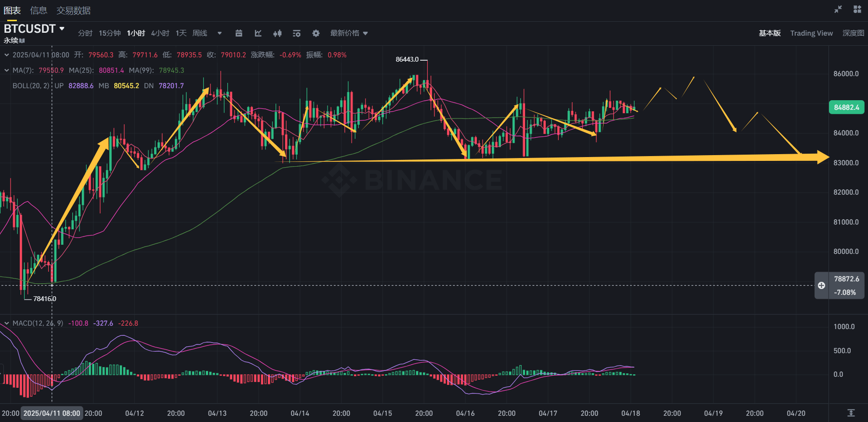Select the 1小时 interval
868x422 pixels.
(136, 33)
